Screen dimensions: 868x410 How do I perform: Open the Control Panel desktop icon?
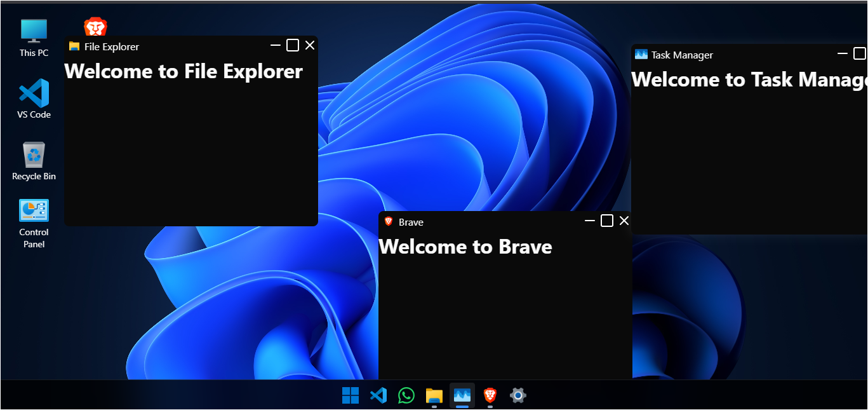[34, 210]
